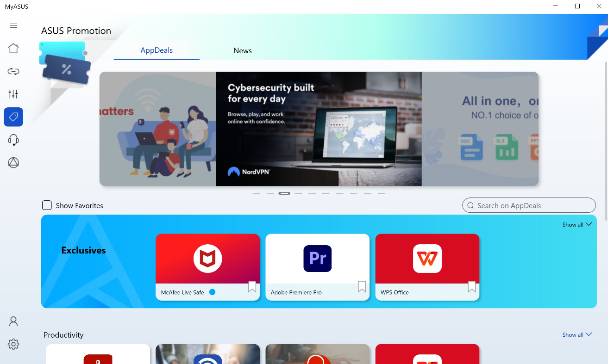Open the fourth Productivity red card
The width and height of the screenshot is (608, 364).
point(427,354)
